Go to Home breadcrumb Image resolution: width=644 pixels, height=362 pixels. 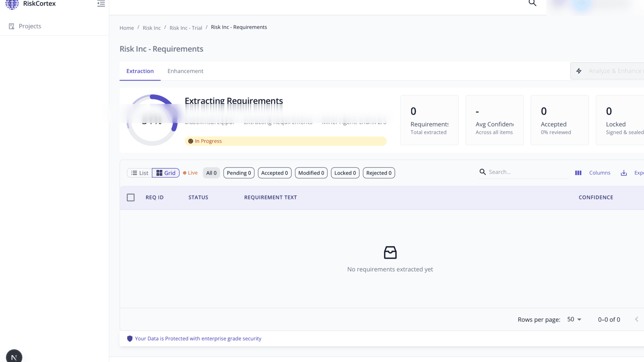tap(127, 28)
